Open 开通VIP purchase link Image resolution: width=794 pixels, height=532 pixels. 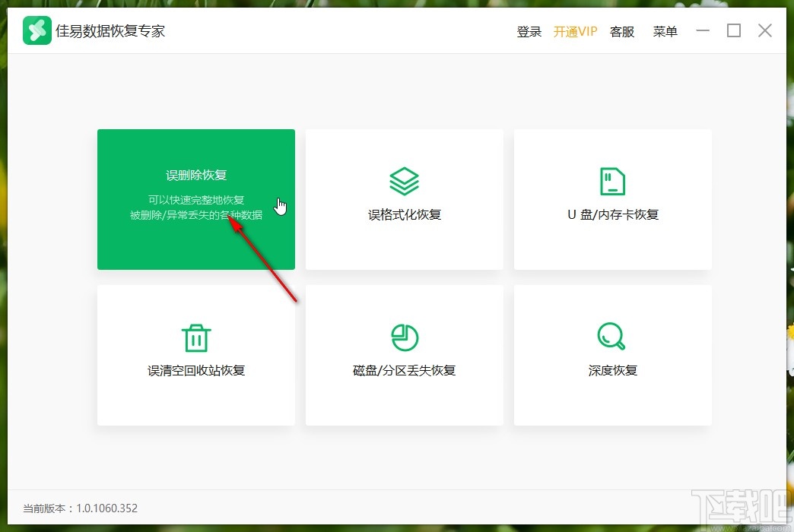[575, 31]
